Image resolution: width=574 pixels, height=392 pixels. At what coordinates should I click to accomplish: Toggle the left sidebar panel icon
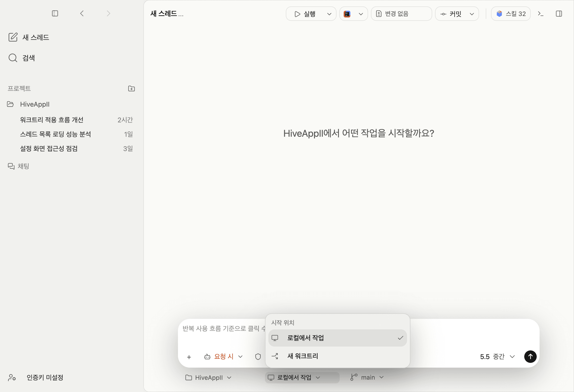(55, 13)
